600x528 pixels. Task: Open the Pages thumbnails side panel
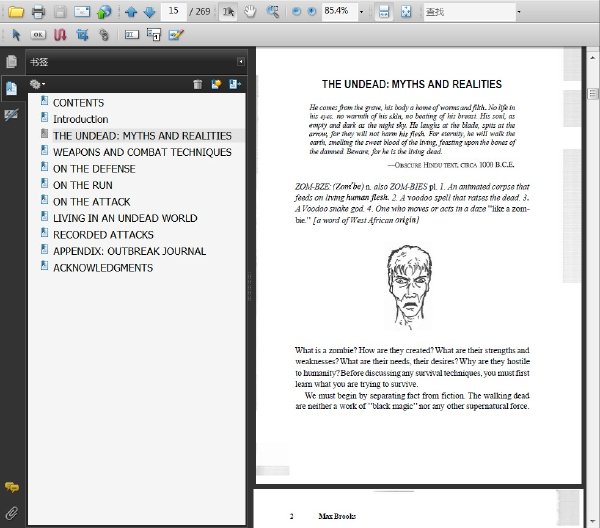tap(11, 61)
